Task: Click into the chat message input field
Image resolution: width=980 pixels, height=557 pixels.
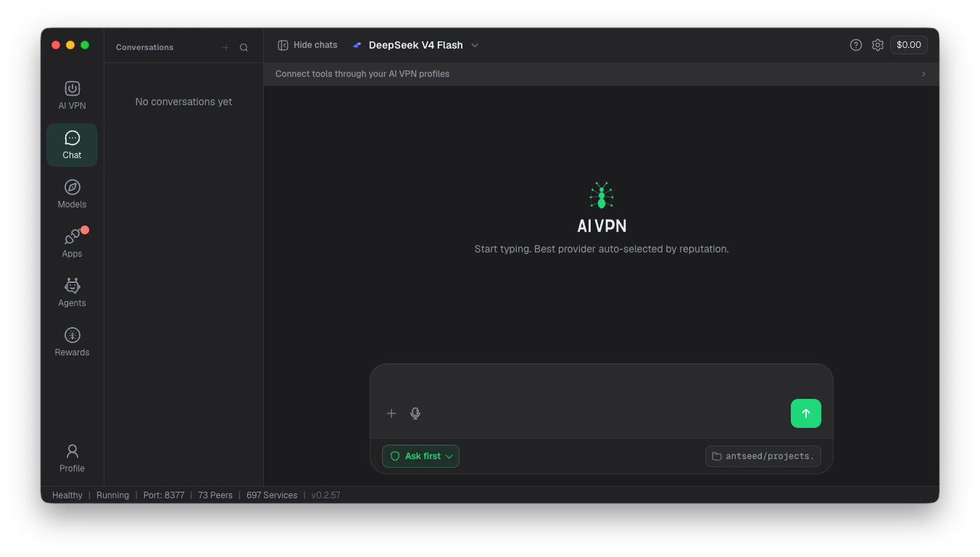Action: 602,382
